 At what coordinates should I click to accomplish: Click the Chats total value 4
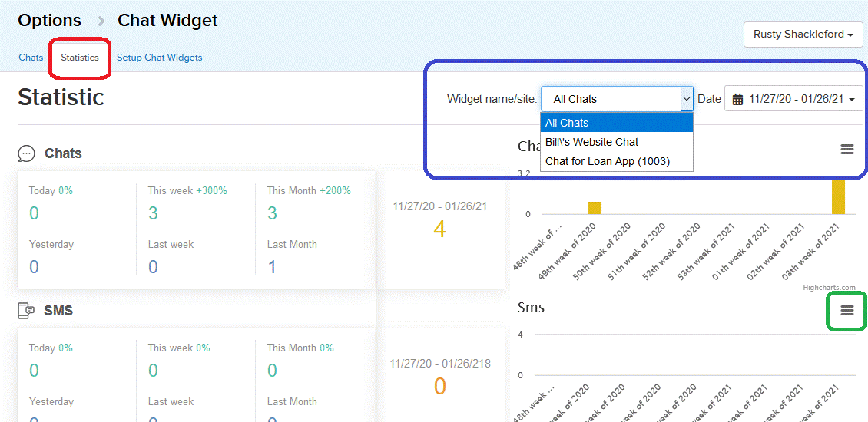point(439,229)
